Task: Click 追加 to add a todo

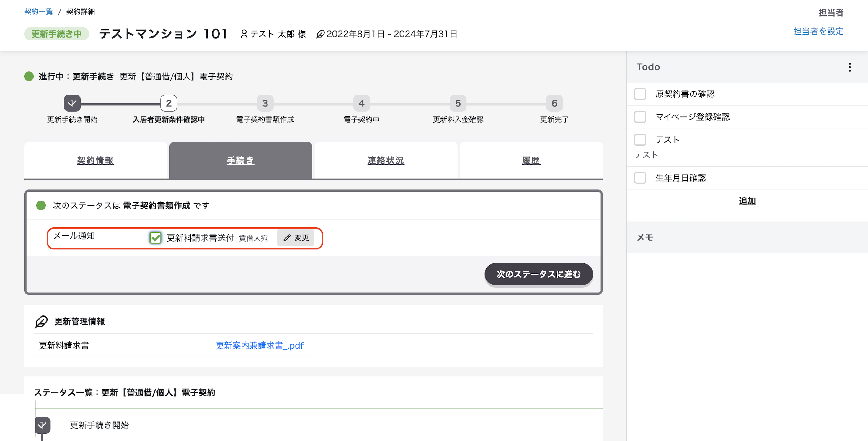Action: tap(747, 201)
